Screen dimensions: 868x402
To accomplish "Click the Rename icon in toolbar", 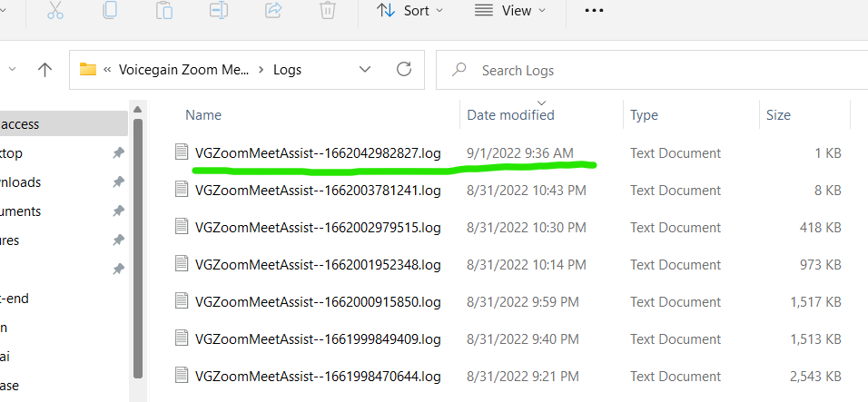I will click(x=219, y=10).
